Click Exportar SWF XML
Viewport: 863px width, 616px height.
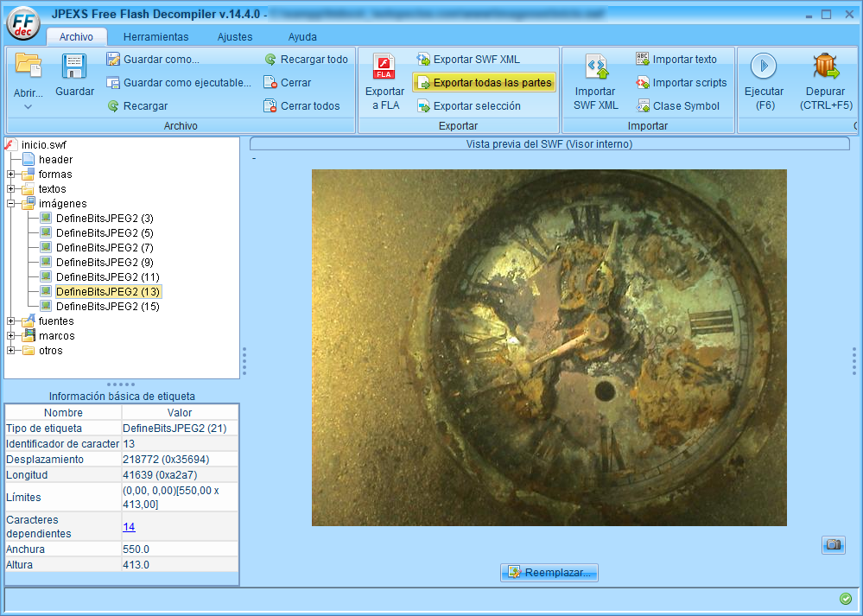(x=476, y=60)
